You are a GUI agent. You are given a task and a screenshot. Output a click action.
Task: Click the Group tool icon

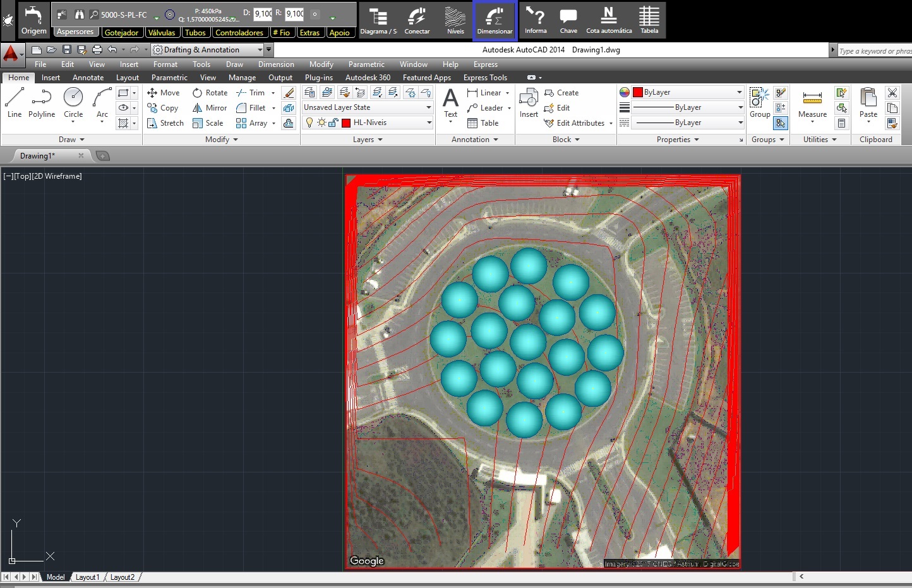pyautogui.click(x=760, y=103)
